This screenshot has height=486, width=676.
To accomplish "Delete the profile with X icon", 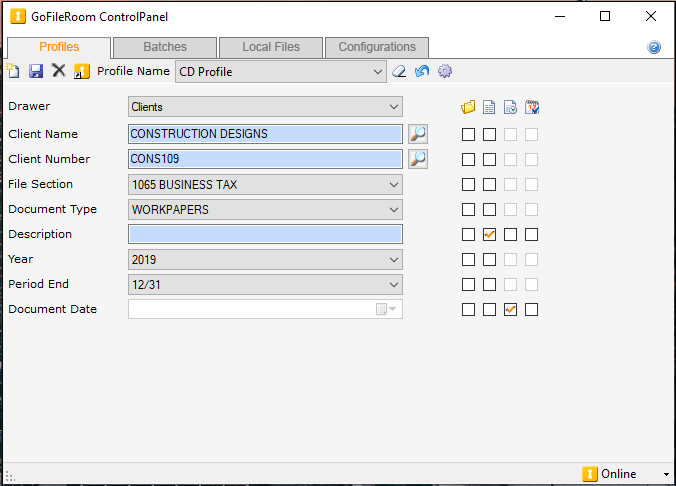I will click(59, 71).
